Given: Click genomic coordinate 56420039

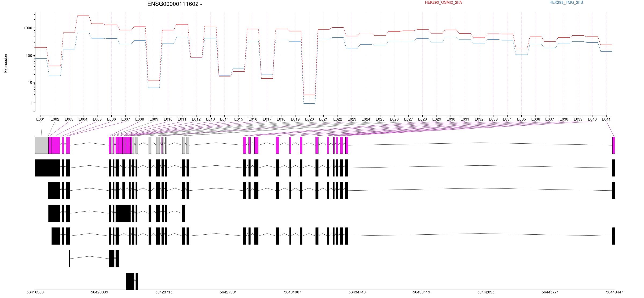Looking at the screenshot, I should click(100, 292).
